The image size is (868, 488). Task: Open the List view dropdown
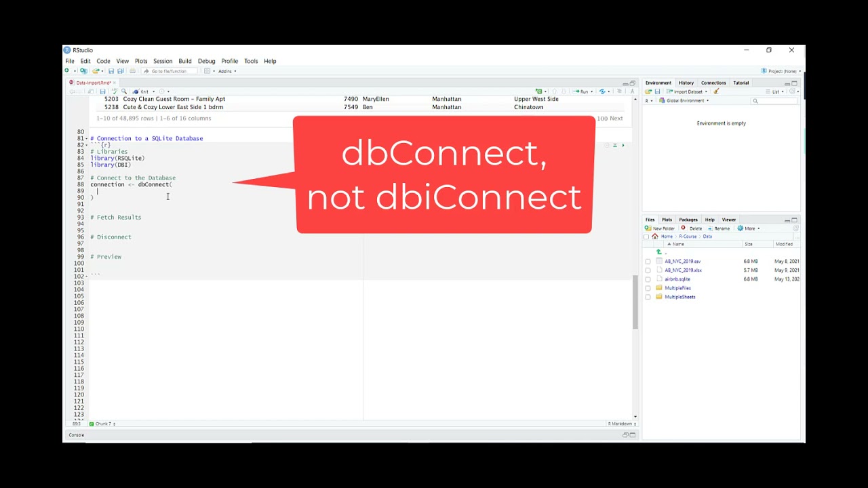tap(775, 91)
